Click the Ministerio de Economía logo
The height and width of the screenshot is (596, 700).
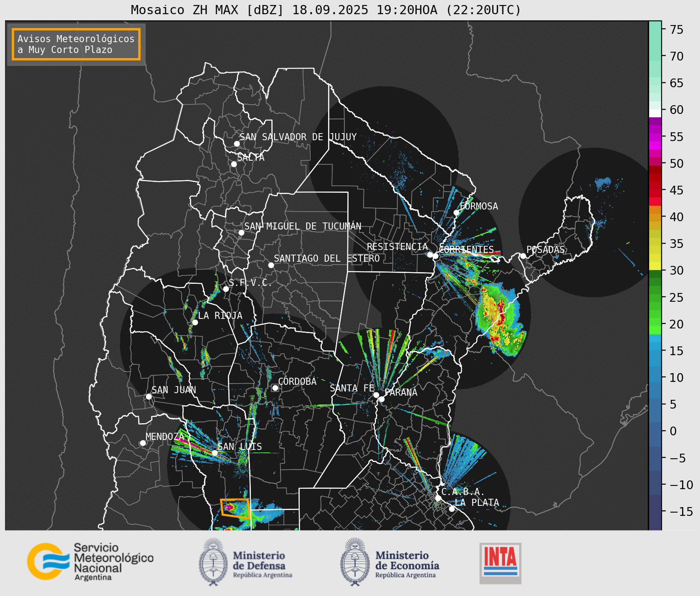click(389, 562)
